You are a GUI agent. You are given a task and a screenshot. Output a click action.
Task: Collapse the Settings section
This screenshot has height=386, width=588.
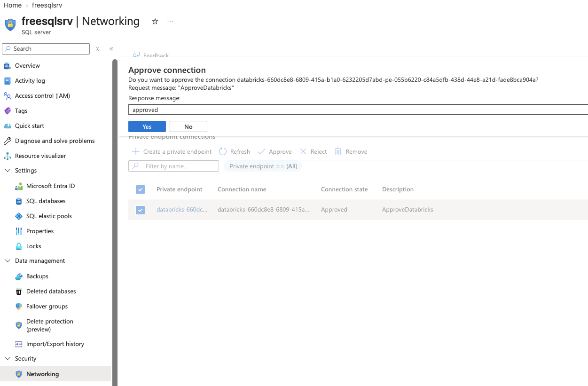7,171
